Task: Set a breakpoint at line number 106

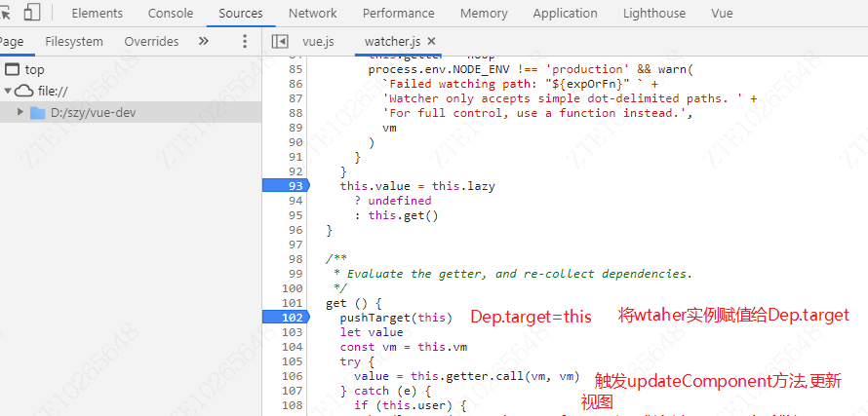Action: pos(293,376)
